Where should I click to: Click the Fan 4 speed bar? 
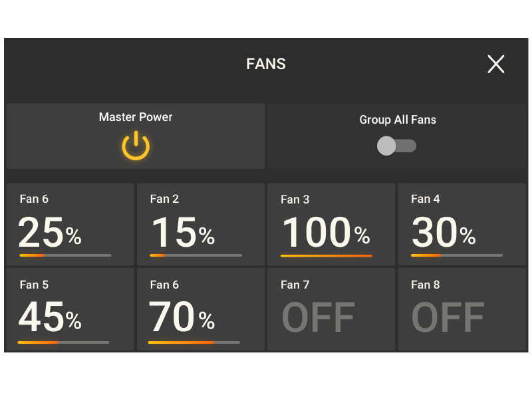click(x=456, y=255)
